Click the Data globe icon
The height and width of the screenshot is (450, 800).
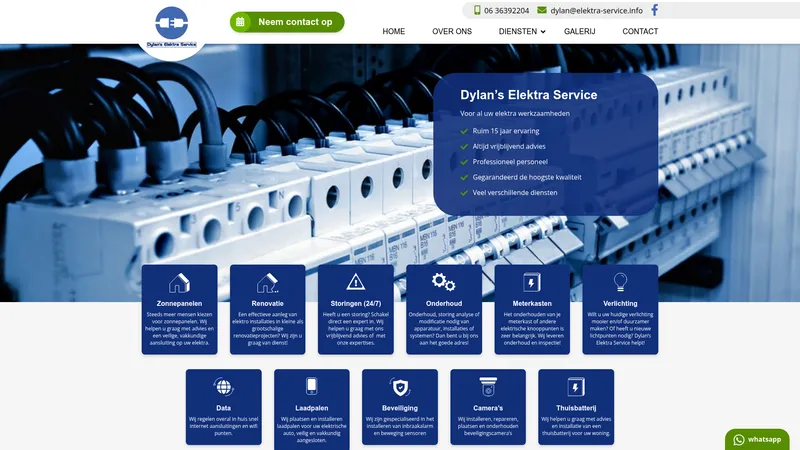coord(223,387)
